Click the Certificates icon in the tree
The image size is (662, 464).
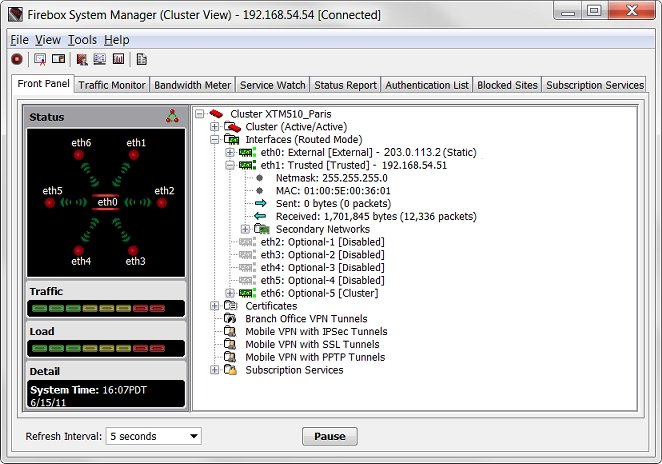point(232,306)
